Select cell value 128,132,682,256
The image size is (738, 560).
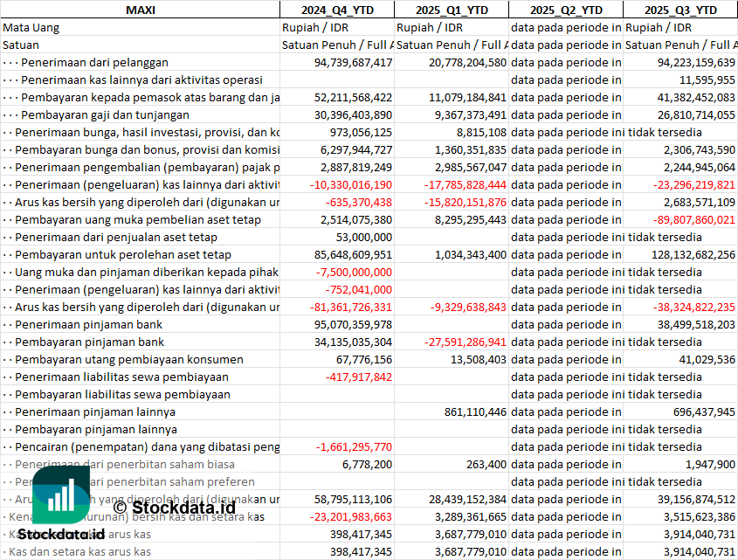[693, 254]
